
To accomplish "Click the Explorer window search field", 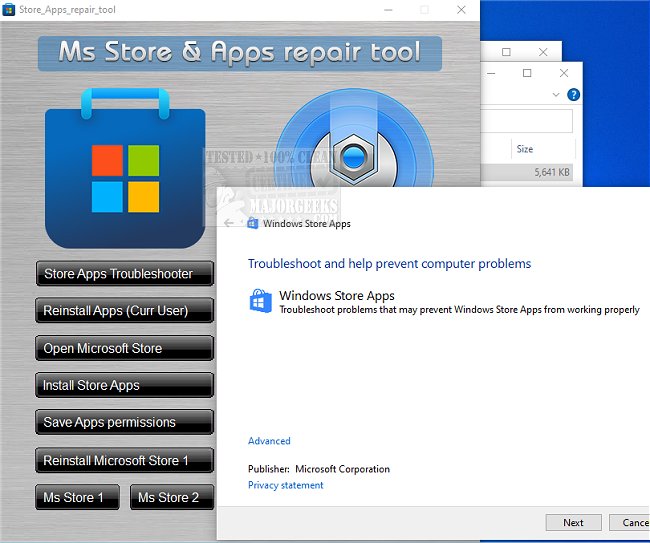I will [x=526, y=121].
